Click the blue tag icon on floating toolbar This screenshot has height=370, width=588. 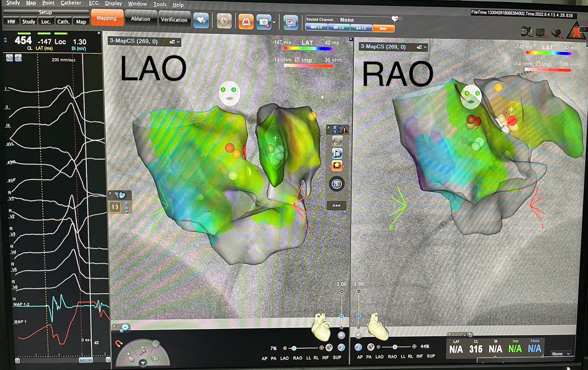click(x=337, y=152)
